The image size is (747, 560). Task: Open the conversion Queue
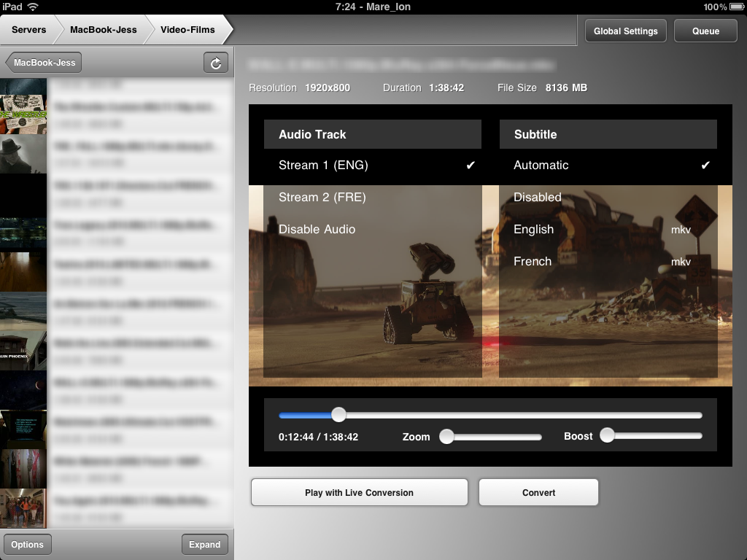point(705,31)
